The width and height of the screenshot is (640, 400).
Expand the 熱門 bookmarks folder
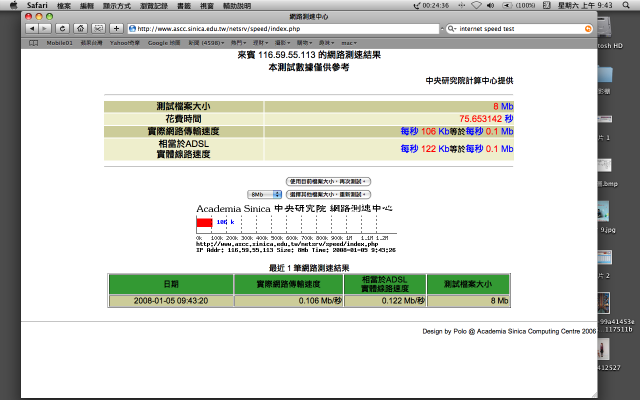click(238, 43)
